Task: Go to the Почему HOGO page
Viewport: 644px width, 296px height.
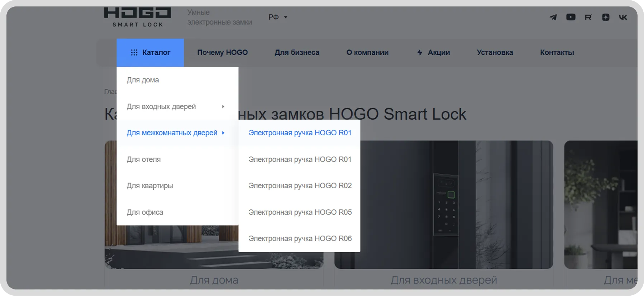Action: tap(222, 53)
